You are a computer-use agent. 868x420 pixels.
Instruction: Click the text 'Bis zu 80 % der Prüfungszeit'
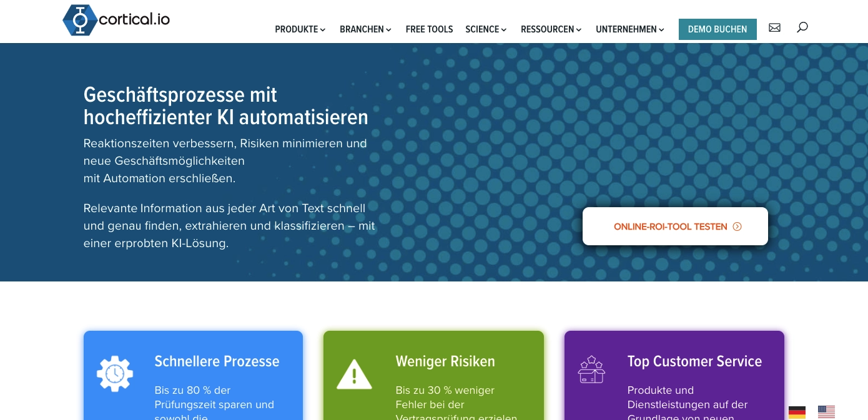[x=214, y=397]
